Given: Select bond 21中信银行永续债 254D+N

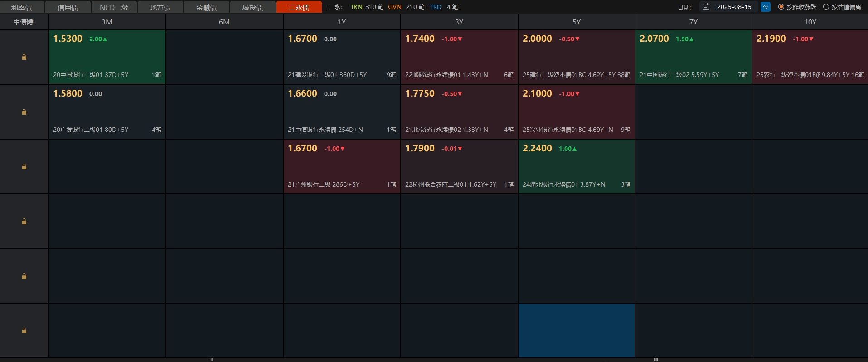Looking at the screenshot, I should click(x=325, y=130).
